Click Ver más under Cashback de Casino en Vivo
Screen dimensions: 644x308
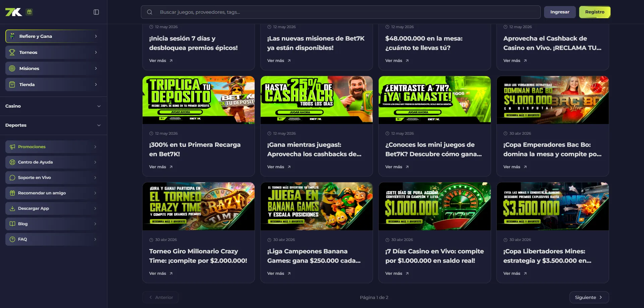click(x=515, y=61)
